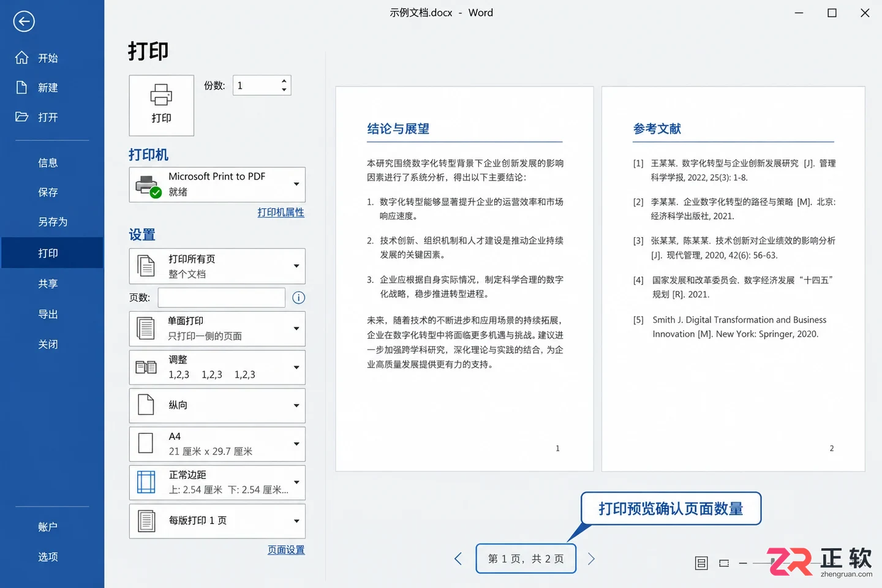Click the 单面打印 page icon
Viewport: 882px width, 588px height.
click(146, 328)
